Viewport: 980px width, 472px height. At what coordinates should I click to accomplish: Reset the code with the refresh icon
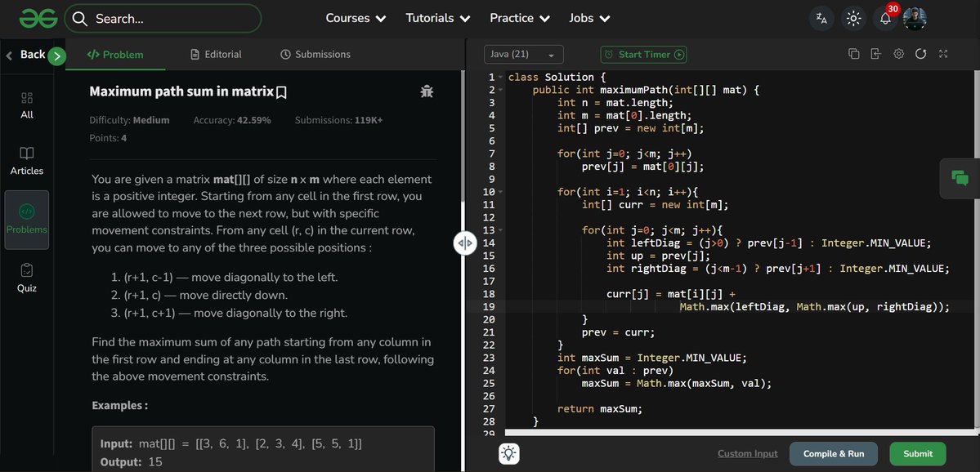[920, 52]
